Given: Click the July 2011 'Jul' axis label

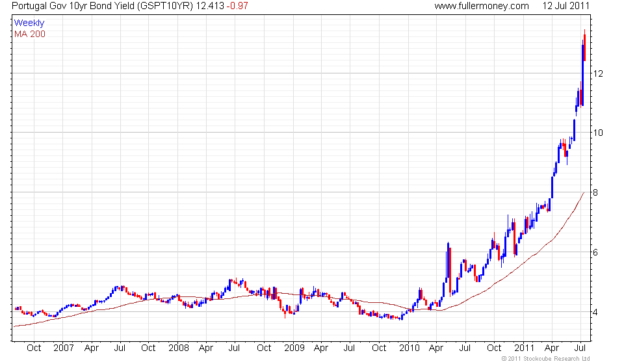Looking at the screenshot, I should click(x=580, y=348).
